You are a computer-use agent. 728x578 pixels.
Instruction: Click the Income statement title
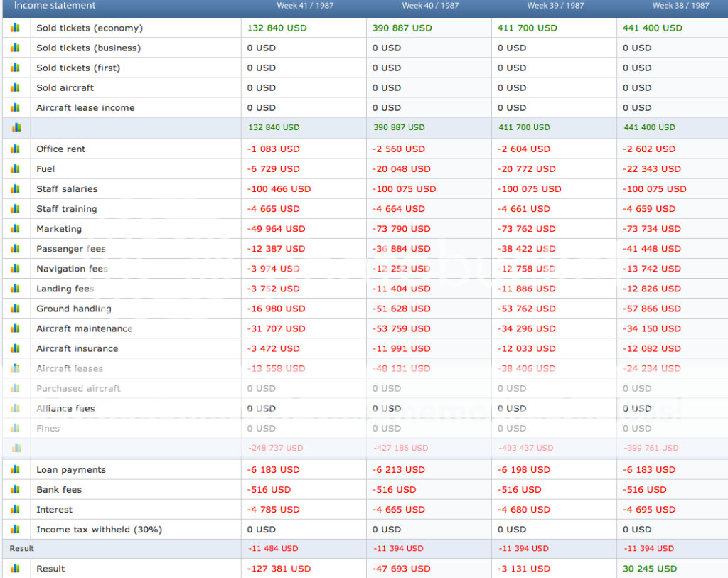pos(55,6)
